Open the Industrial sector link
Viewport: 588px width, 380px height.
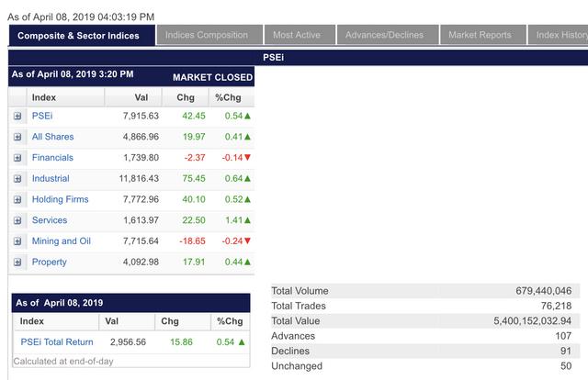[51, 178]
